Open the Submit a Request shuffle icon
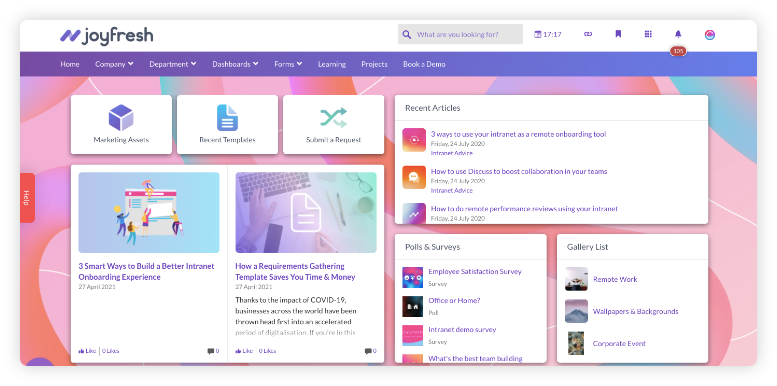Screen dimensions: 777x386 click(x=333, y=118)
